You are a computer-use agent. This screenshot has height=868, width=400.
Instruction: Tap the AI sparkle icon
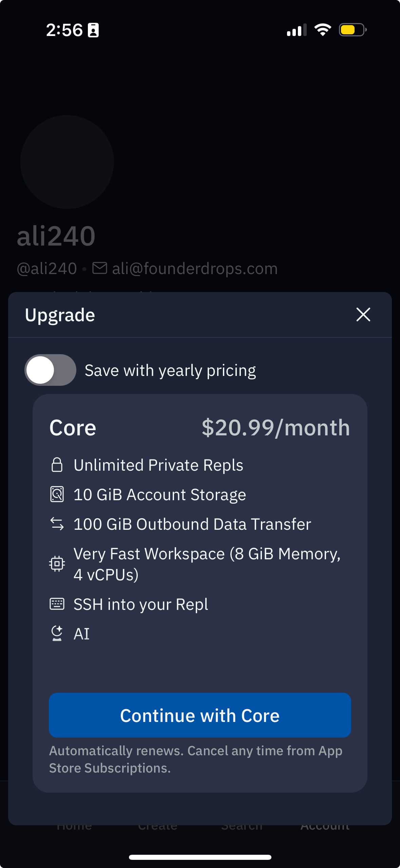57,633
